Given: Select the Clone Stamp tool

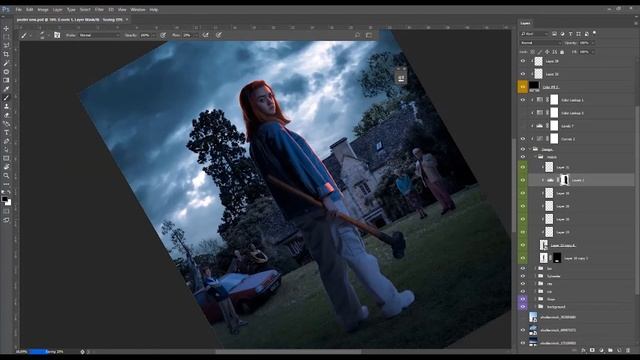Looking at the screenshot, I should tap(6, 106).
